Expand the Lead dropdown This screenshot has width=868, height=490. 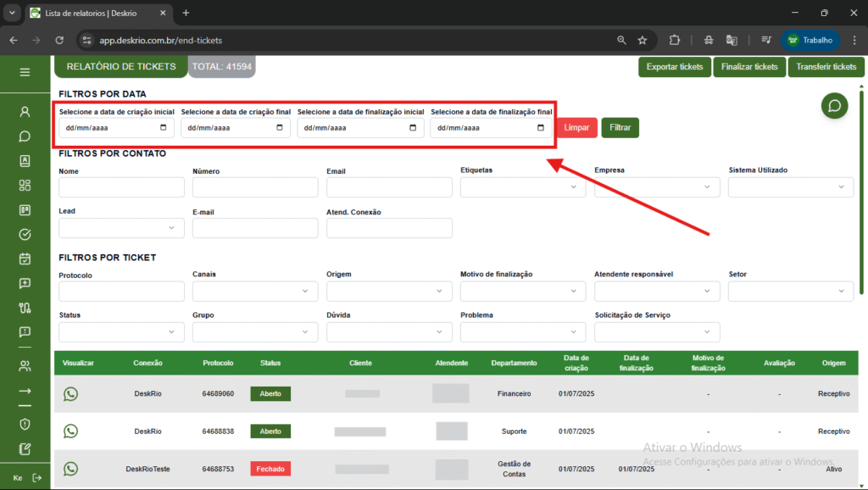(121, 228)
